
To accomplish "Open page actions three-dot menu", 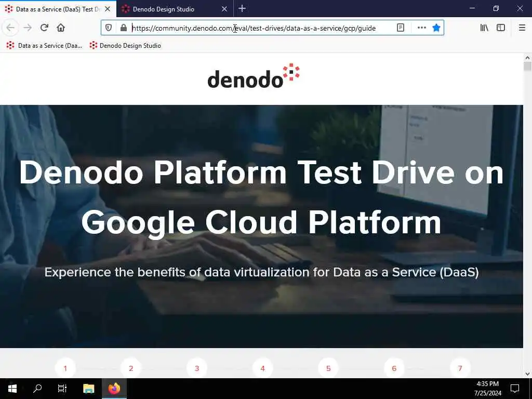I will coord(422,28).
